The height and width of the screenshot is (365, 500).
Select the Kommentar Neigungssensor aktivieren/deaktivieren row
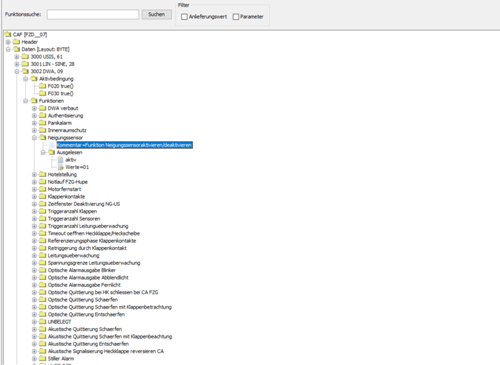pos(125,145)
